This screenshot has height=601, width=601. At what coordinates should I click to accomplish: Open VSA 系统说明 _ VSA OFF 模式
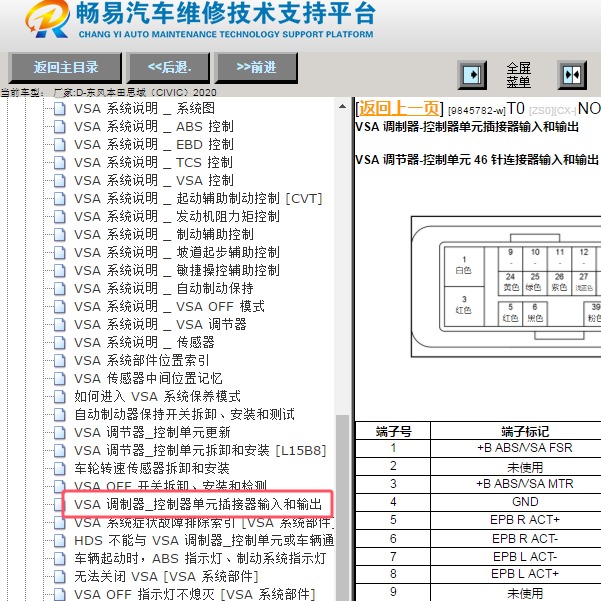169,307
